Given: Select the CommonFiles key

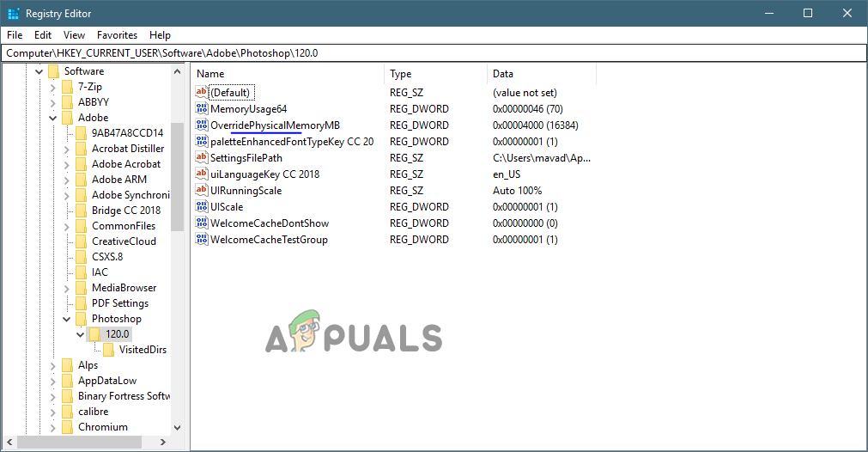Looking at the screenshot, I should [124, 226].
